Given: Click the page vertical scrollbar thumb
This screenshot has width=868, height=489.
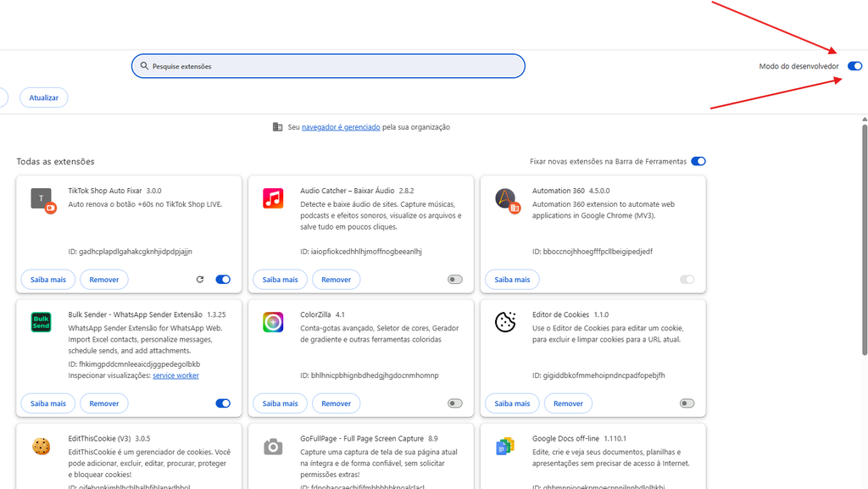Looking at the screenshot, I should 864,240.
